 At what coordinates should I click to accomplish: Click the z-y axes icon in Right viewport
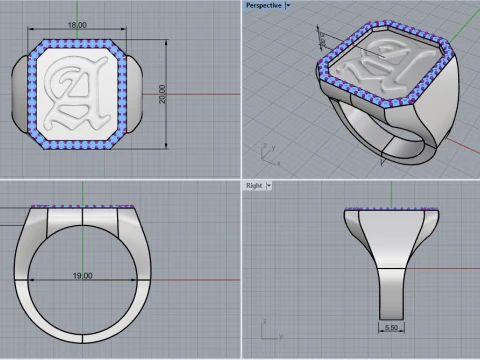click(272, 329)
